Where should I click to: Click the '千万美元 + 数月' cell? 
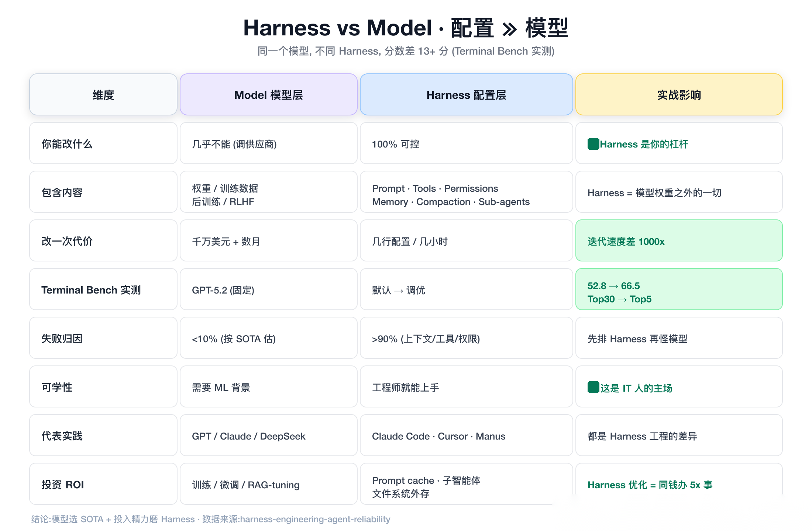click(269, 240)
